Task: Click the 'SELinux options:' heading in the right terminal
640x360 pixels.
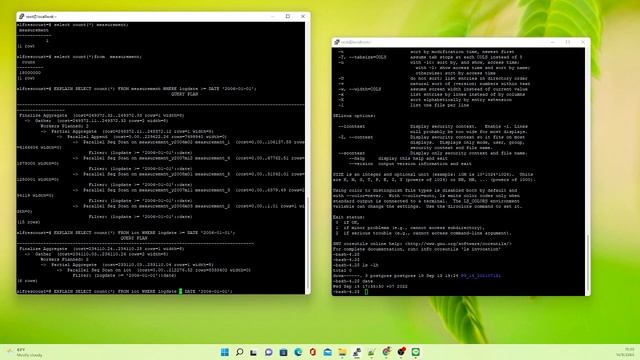Action: point(354,116)
